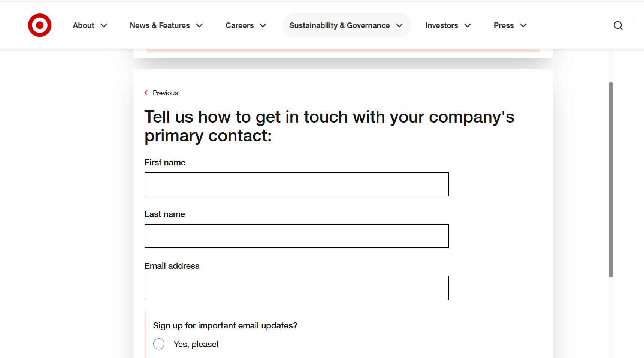Select the Email address text box
The width and height of the screenshot is (644, 358).
point(296,288)
